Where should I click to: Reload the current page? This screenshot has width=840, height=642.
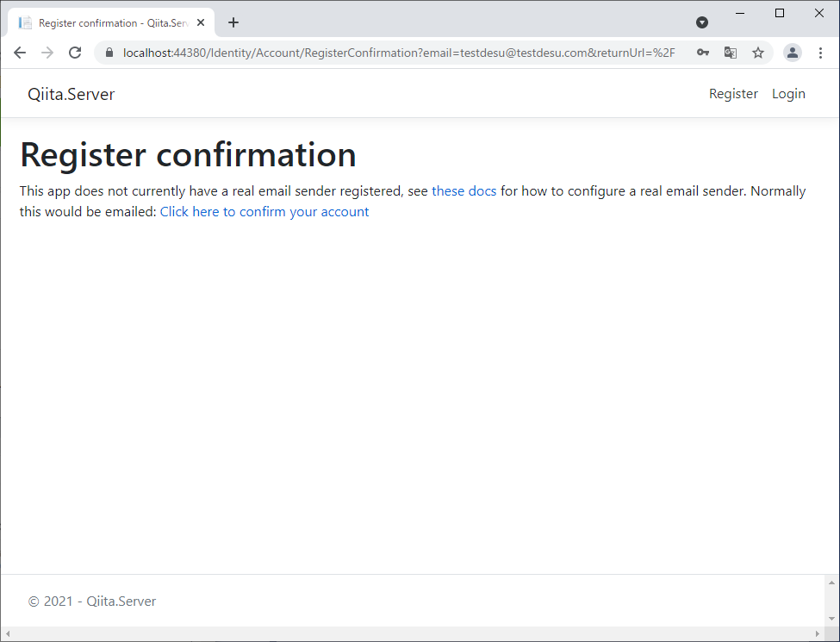coord(75,53)
